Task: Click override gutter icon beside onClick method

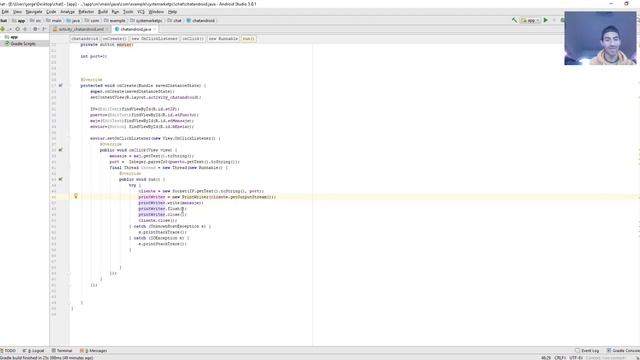Action: pos(60,150)
